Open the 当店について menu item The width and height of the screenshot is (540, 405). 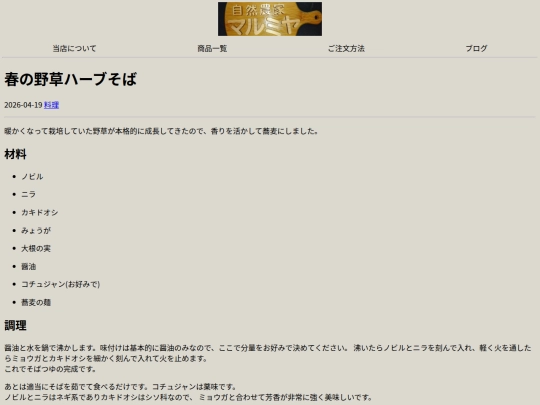(x=74, y=49)
